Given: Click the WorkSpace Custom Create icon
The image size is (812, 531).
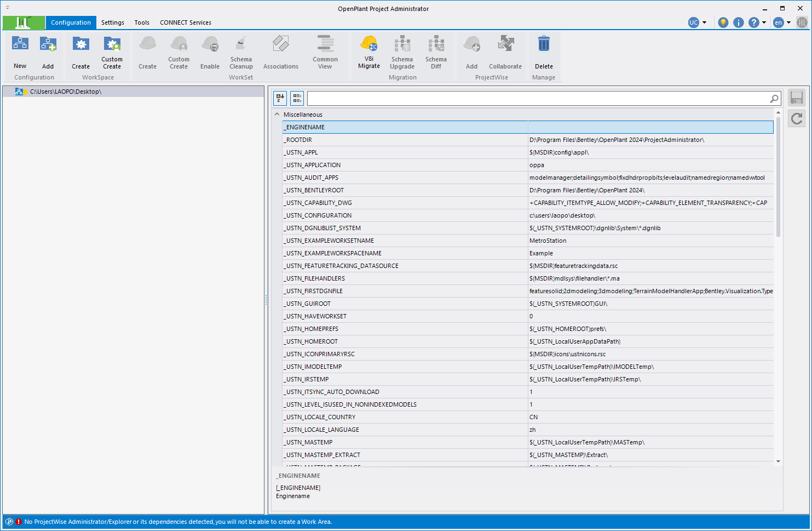Looking at the screenshot, I should pos(112,44).
